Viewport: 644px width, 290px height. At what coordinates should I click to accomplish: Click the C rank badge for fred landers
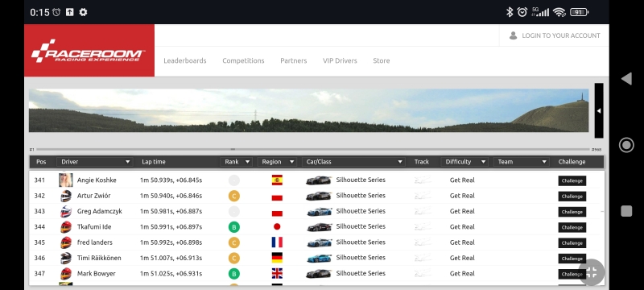[x=234, y=242]
